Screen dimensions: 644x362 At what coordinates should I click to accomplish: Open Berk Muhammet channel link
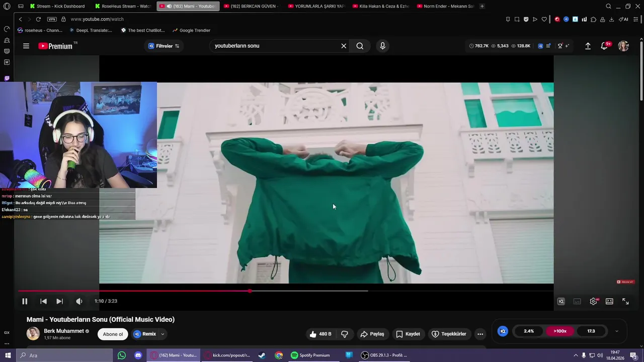pyautogui.click(x=64, y=331)
